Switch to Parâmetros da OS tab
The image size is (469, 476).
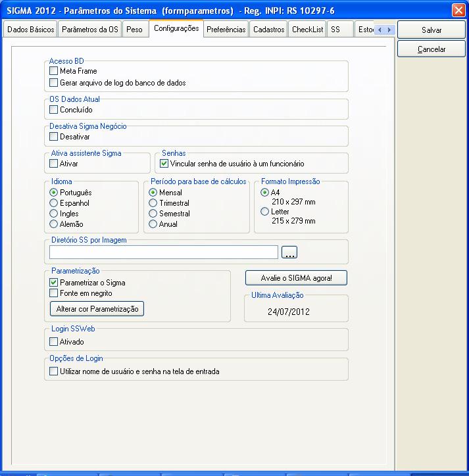(x=90, y=30)
